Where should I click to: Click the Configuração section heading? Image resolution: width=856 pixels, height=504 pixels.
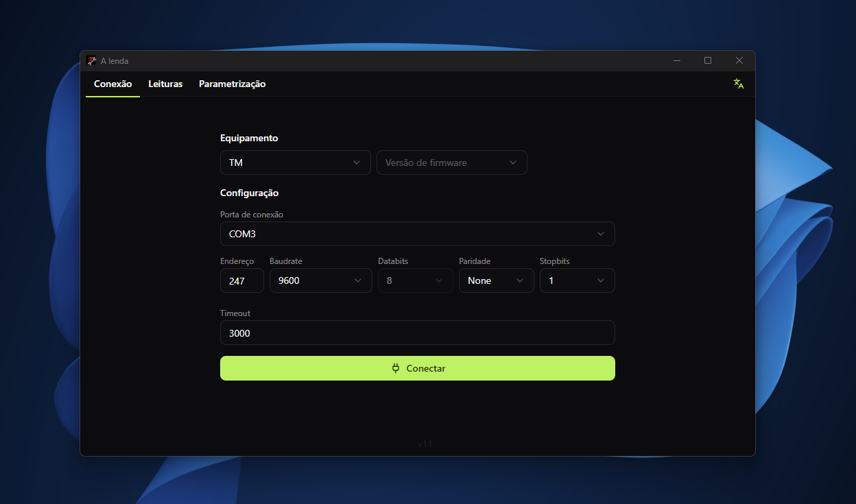pyautogui.click(x=249, y=193)
